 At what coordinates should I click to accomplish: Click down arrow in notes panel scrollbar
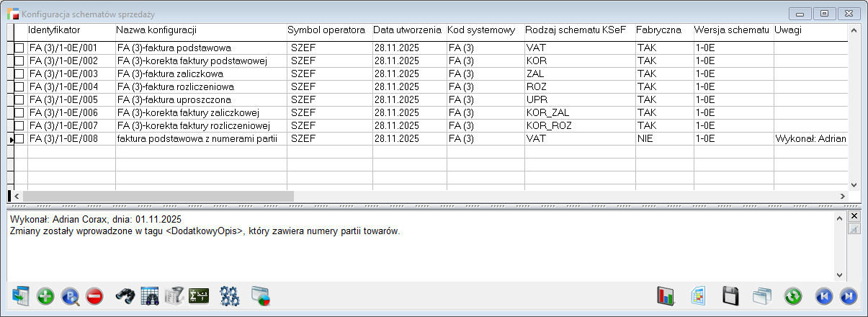[x=839, y=275]
